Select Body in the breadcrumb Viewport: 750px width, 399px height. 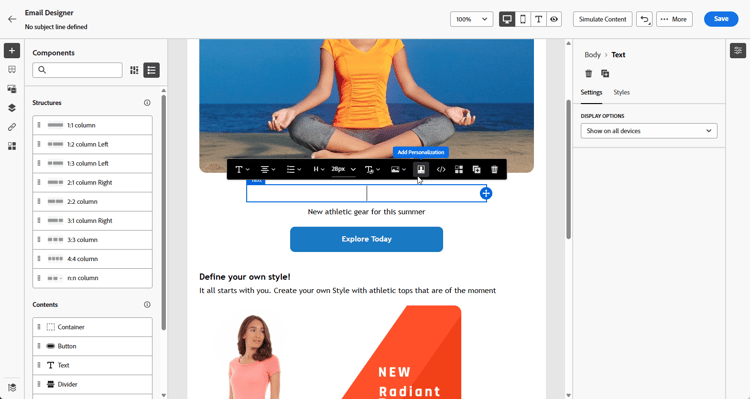click(x=592, y=55)
